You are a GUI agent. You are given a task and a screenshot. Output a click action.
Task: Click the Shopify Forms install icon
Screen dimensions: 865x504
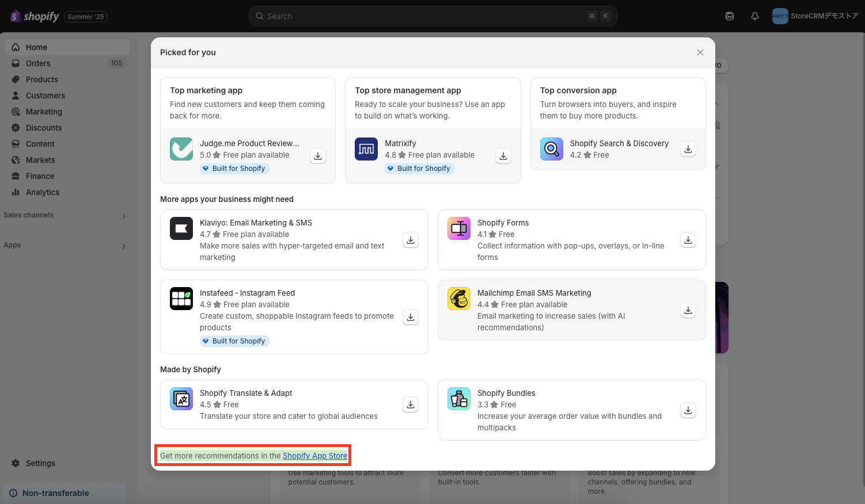(688, 240)
